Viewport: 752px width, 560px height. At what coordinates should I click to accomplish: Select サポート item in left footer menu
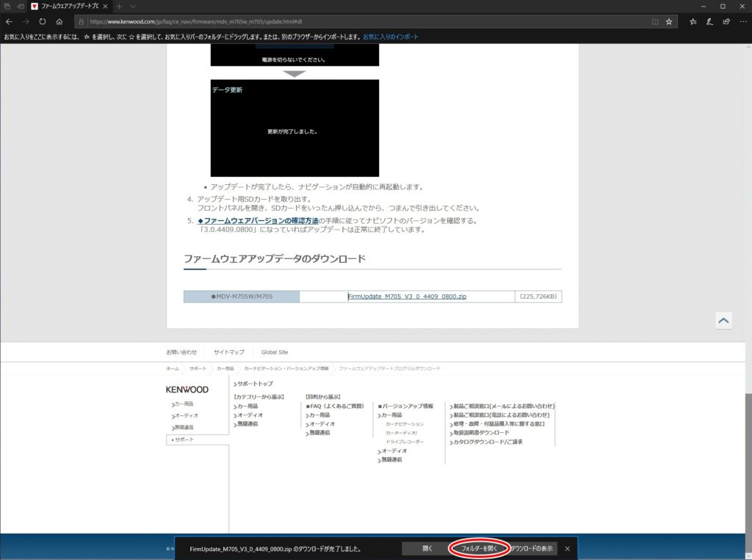tap(198, 440)
